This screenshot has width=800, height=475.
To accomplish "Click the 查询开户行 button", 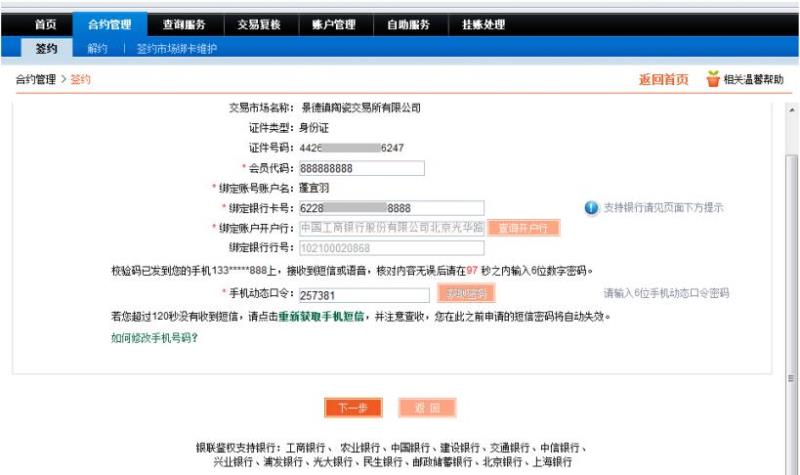I will (523, 228).
